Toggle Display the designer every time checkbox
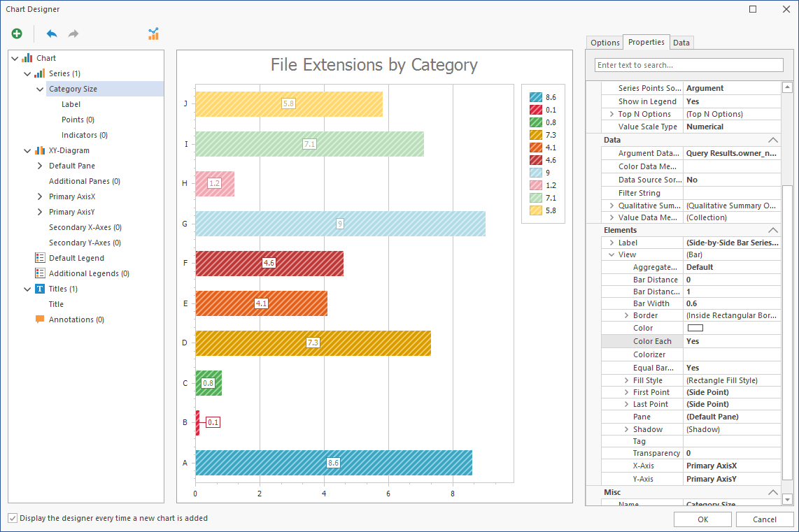The image size is (799, 532). pyautogui.click(x=13, y=518)
